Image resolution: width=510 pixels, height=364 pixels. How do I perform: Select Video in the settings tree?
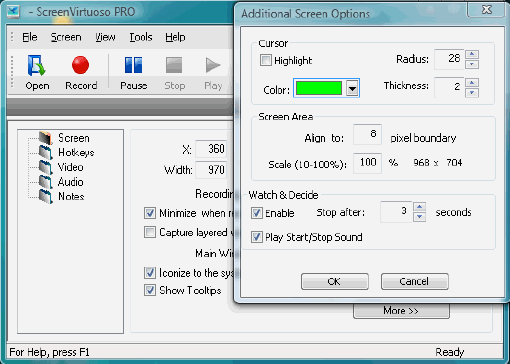click(x=70, y=167)
